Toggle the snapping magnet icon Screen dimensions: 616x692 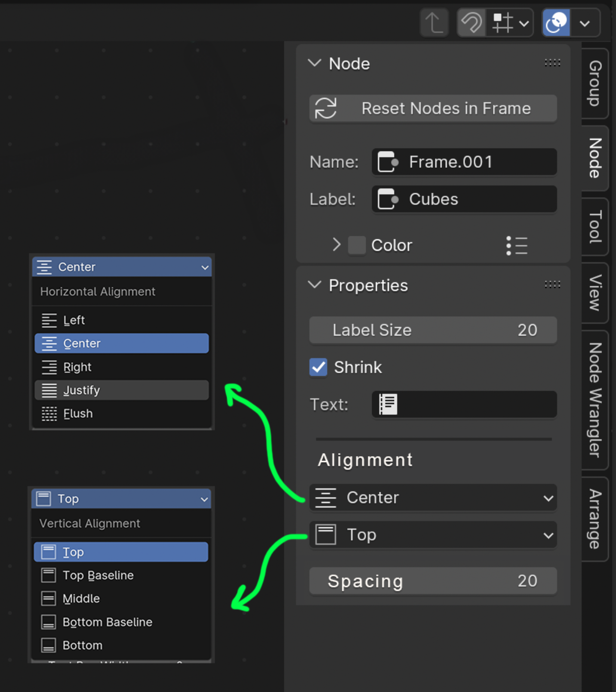click(471, 22)
